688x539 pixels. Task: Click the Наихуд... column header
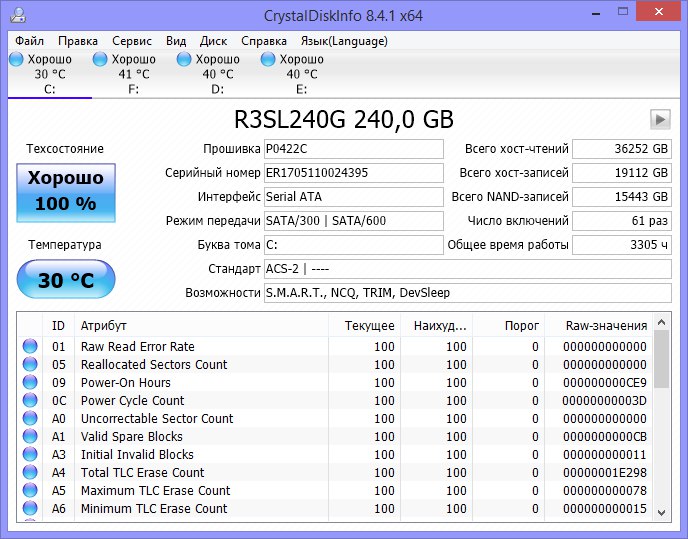pos(437,326)
